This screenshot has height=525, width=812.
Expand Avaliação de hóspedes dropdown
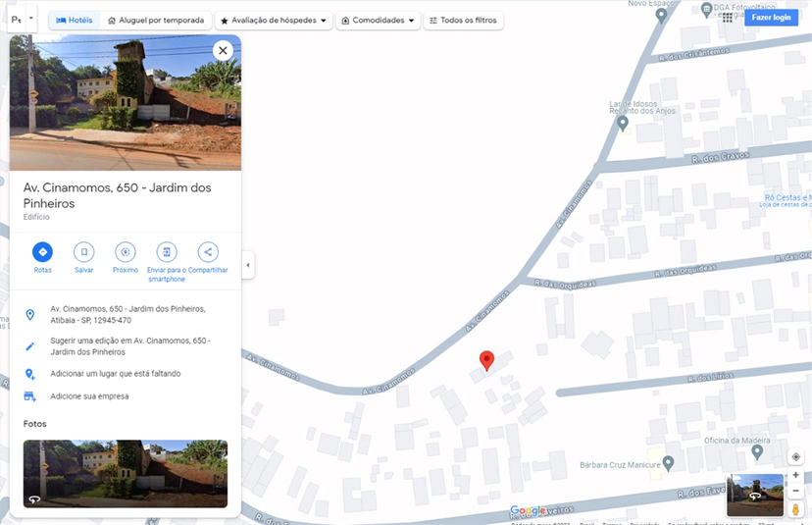(x=273, y=20)
